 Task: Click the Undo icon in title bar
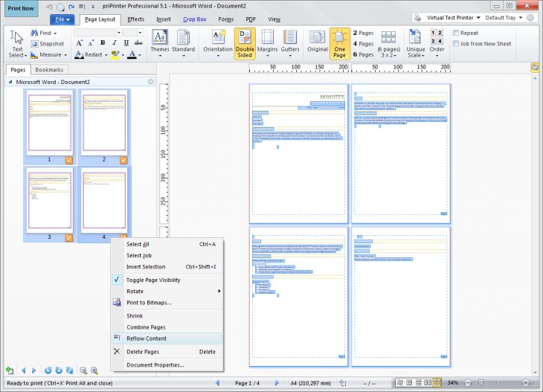point(49,7)
